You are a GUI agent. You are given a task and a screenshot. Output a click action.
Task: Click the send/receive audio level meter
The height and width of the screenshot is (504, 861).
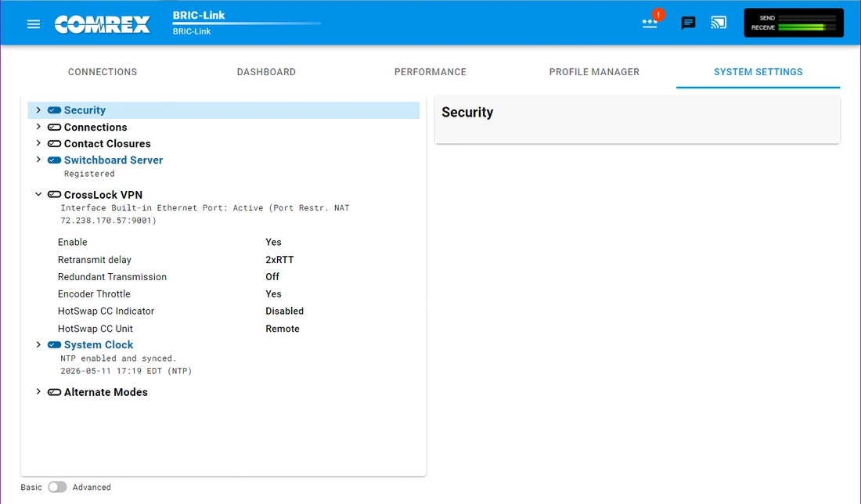coord(794,23)
